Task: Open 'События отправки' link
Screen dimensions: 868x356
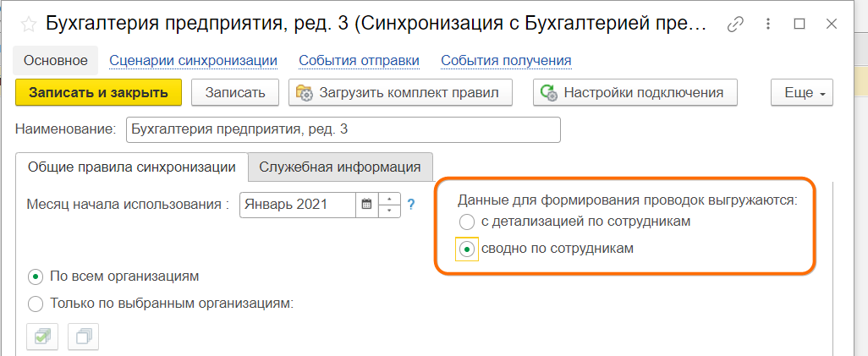Action: (359, 60)
